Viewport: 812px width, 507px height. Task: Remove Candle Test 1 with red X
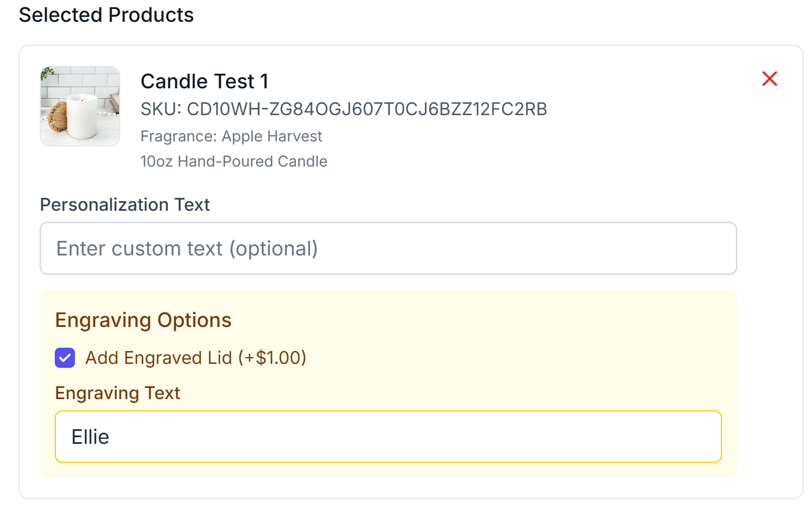tap(769, 79)
